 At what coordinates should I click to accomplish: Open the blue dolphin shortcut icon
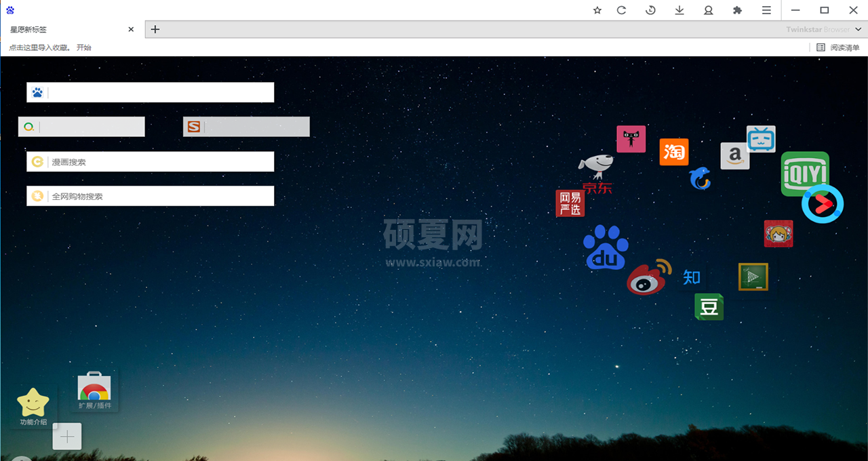coord(700,178)
